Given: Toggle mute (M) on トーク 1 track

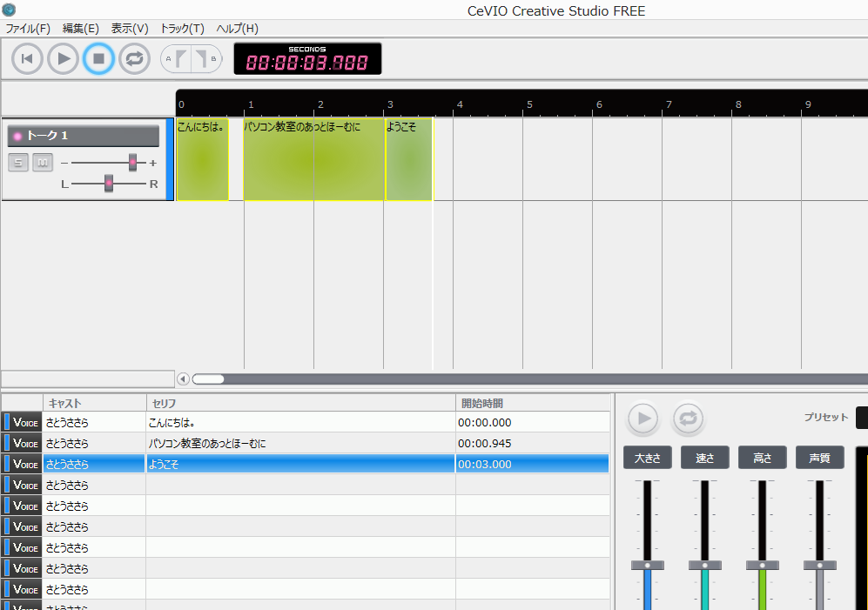Looking at the screenshot, I should tap(43, 163).
